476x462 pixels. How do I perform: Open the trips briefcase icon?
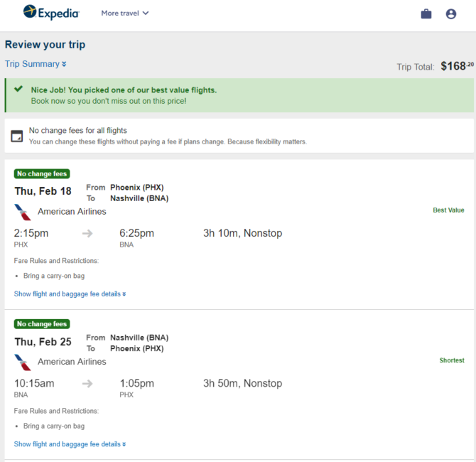tap(426, 14)
